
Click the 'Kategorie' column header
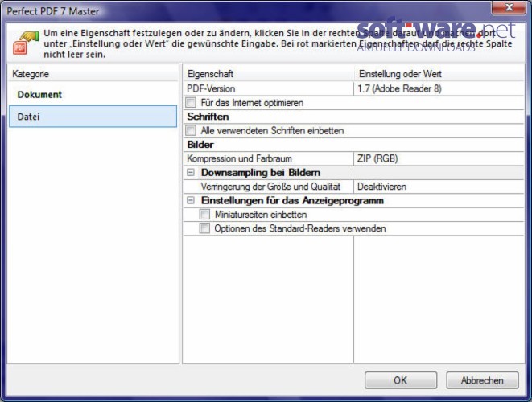93,74
